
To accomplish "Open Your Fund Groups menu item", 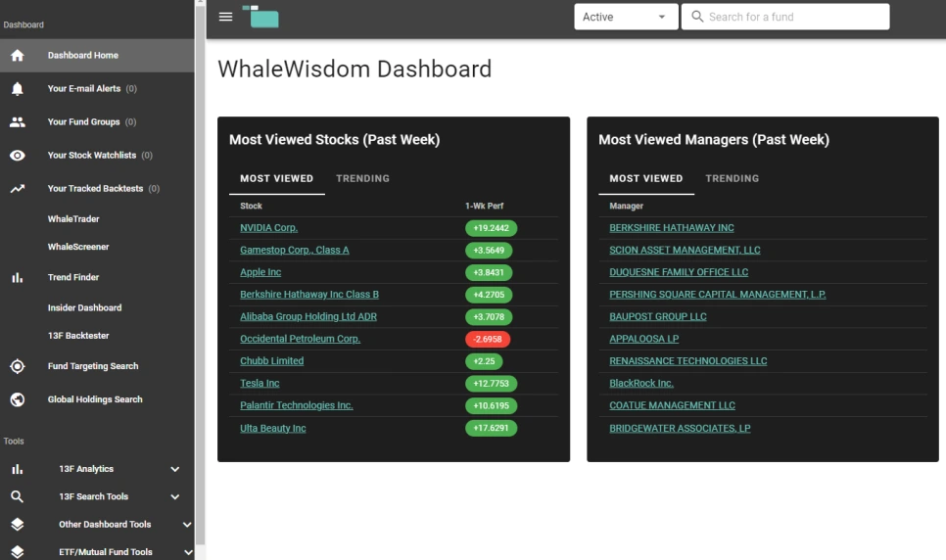I will pyautogui.click(x=97, y=122).
